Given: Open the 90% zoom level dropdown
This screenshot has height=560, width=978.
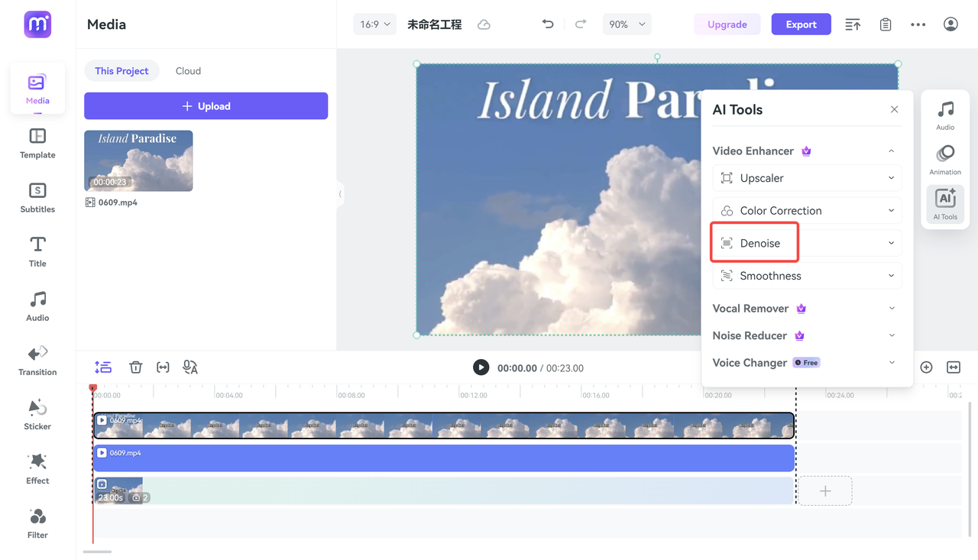Looking at the screenshot, I should coord(627,24).
